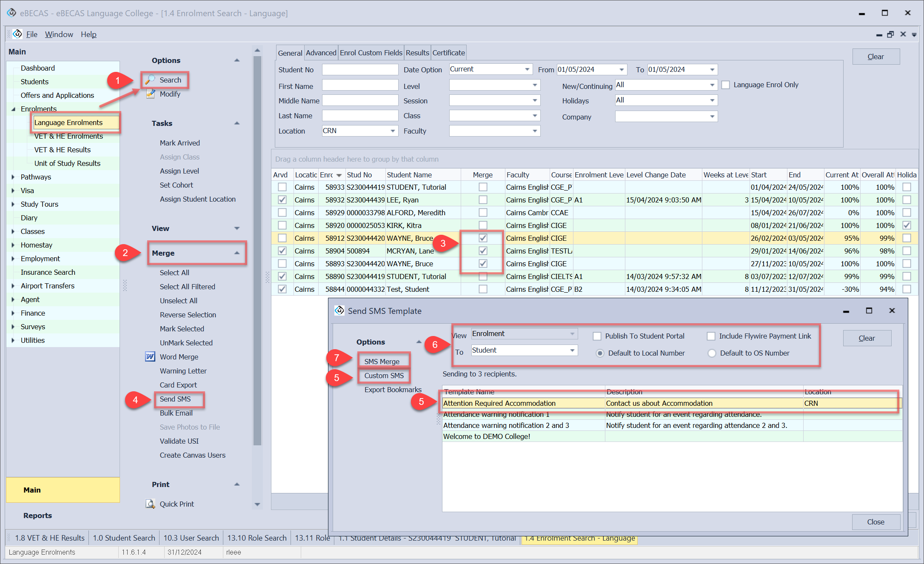Click the Modify pencil icon
Image resolution: width=924 pixels, height=564 pixels.
point(150,94)
